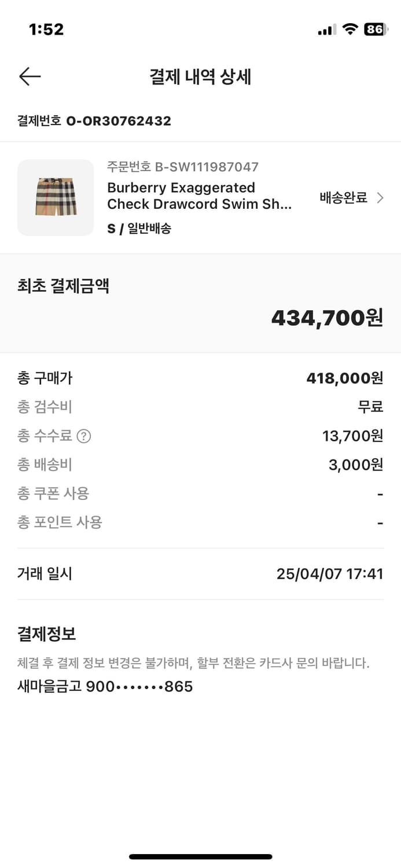Tap the back arrow to exit payment details
The image size is (401, 868).
(30, 76)
